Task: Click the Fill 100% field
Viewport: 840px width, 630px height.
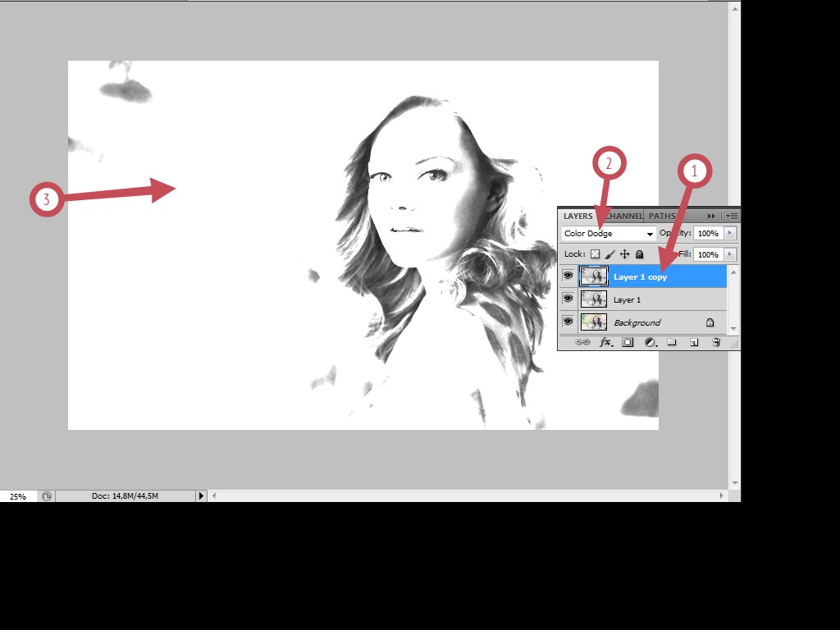Action: pos(708,254)
